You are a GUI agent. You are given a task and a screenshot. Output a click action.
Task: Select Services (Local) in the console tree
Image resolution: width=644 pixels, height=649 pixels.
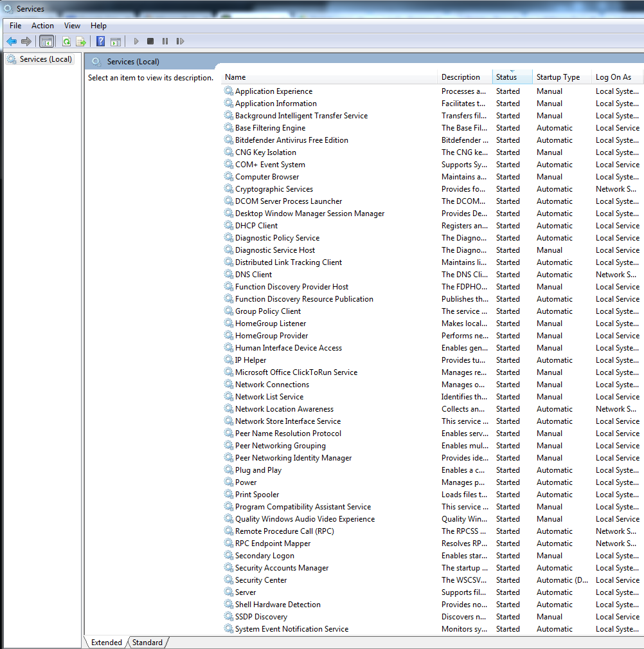46,59
